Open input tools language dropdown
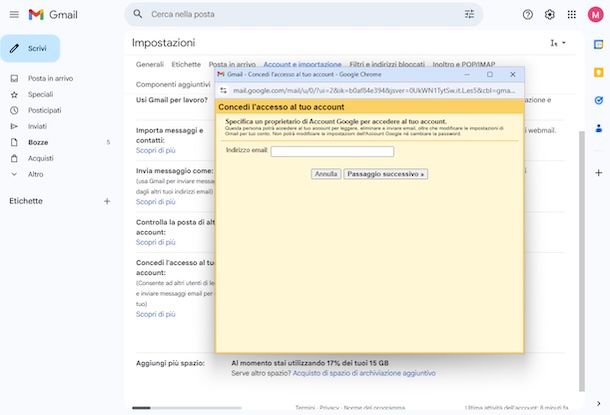610x415 pixels. point(558,43)
